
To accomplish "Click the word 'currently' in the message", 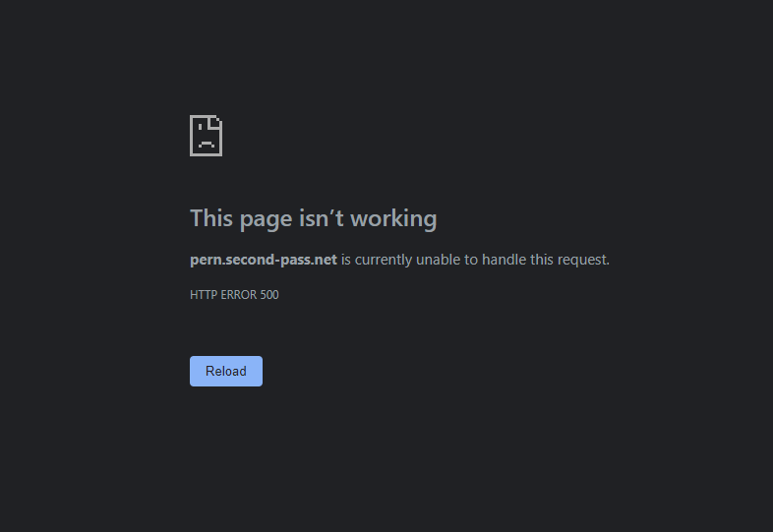I will coord(384,260).
